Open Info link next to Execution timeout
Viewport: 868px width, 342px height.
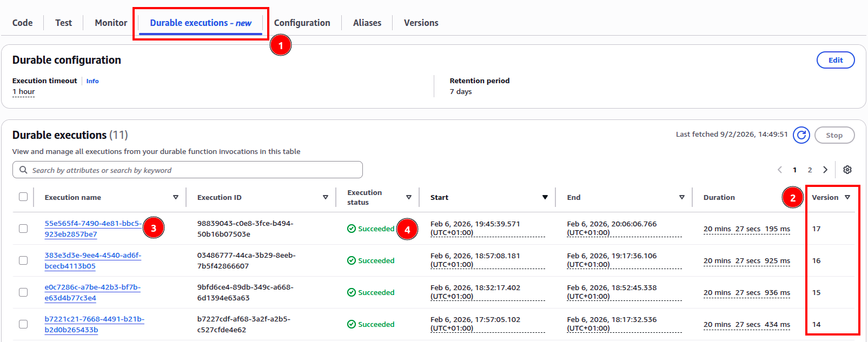pyautogui.click(x=92, y=81)
